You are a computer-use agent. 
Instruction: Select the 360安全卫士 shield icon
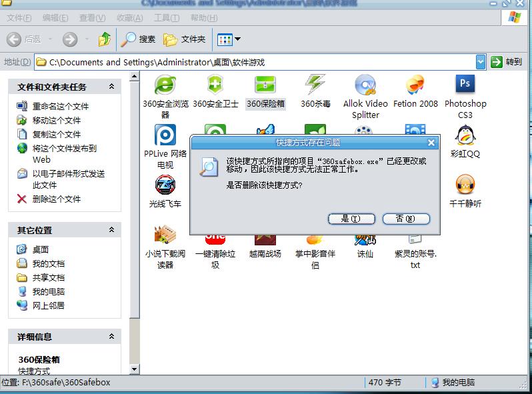coord(215,85)
